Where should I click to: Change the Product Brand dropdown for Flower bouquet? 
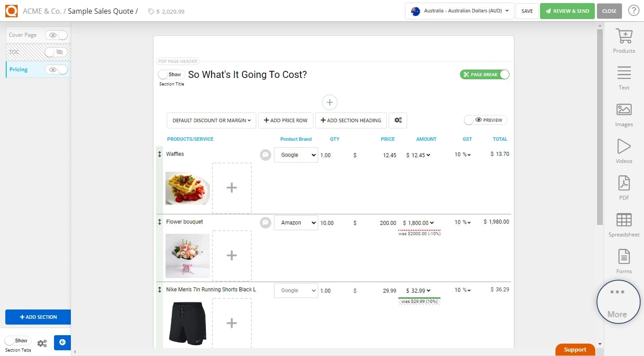click(x=296, y=223)
